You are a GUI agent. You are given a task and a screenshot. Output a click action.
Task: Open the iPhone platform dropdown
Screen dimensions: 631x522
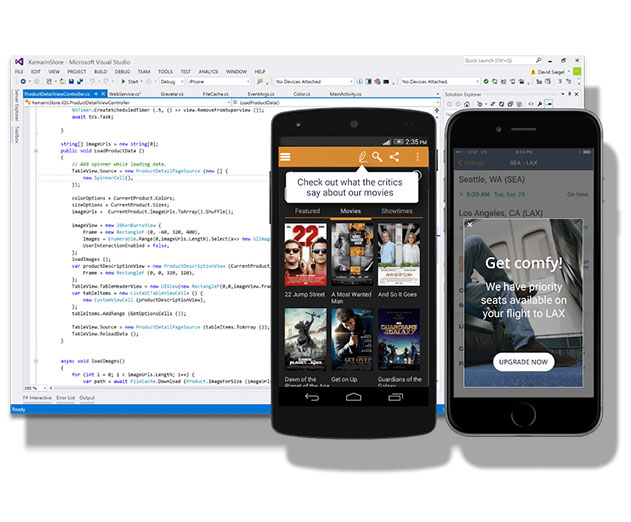coord(219,82)
